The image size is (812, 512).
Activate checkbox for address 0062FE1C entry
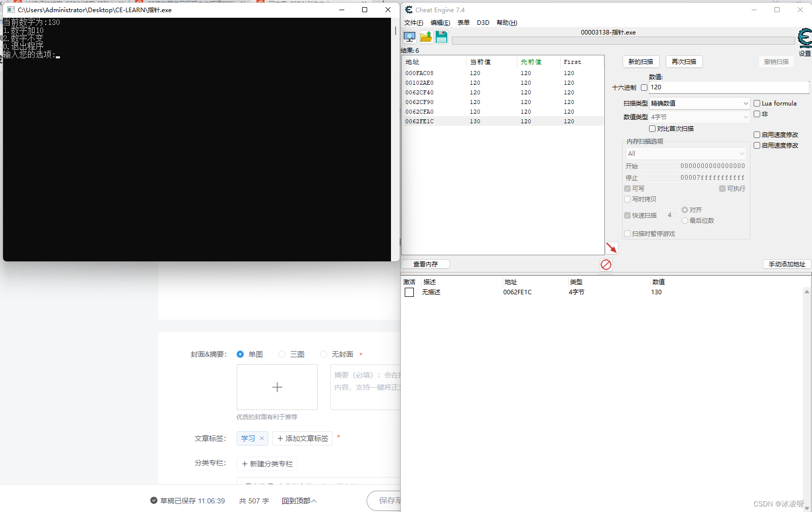[409, 292]
